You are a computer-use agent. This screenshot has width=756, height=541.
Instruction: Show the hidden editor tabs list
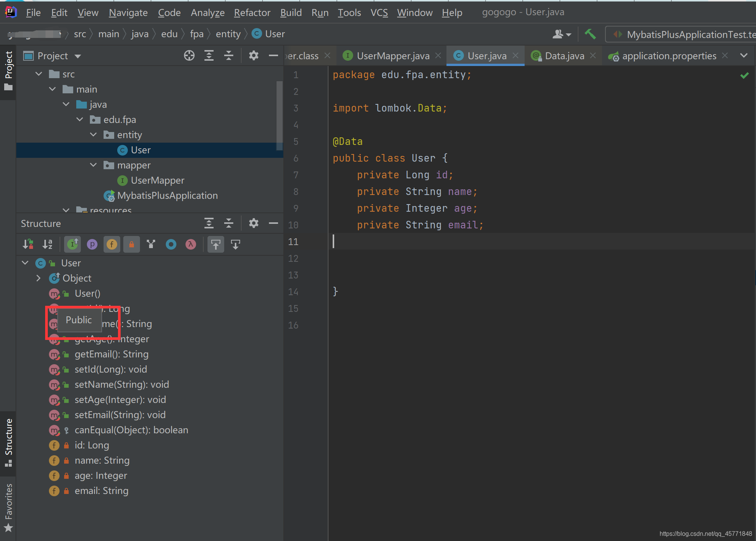(744, 56)
